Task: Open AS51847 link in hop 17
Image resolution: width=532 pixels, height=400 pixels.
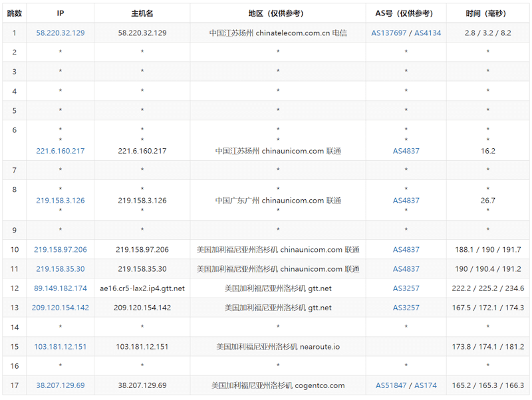Action: pos(391,385)
